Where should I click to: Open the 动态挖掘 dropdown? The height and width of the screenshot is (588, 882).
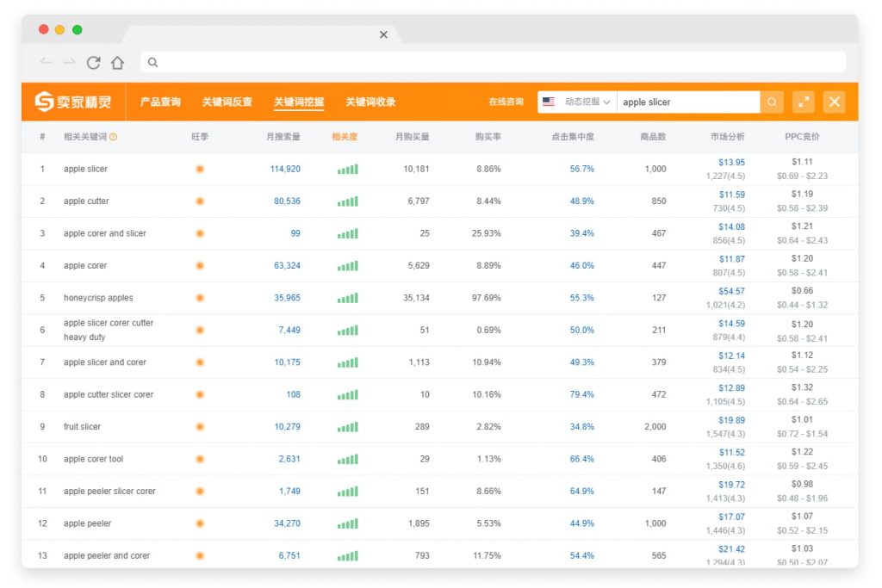point(587,102)
